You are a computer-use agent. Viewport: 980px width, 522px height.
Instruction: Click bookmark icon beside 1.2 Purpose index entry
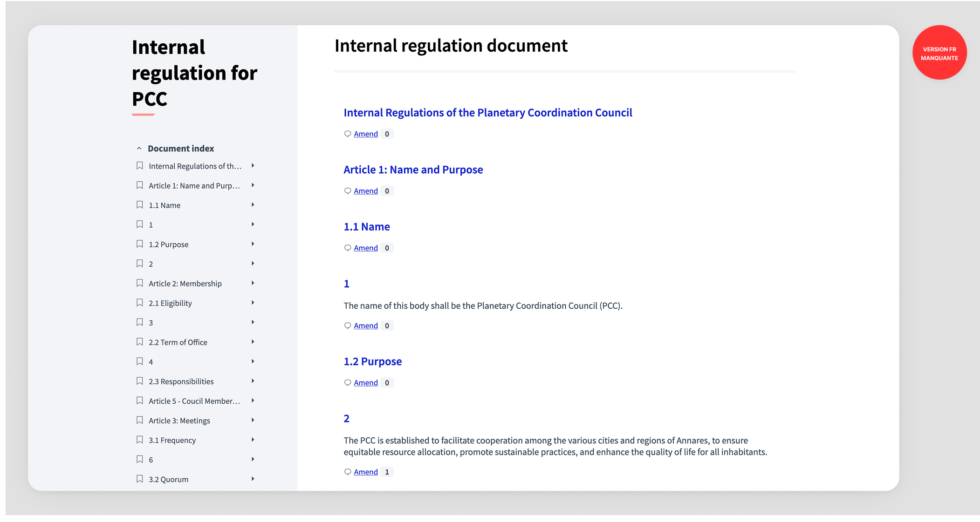pyautogui.click(x=139, y=244)
